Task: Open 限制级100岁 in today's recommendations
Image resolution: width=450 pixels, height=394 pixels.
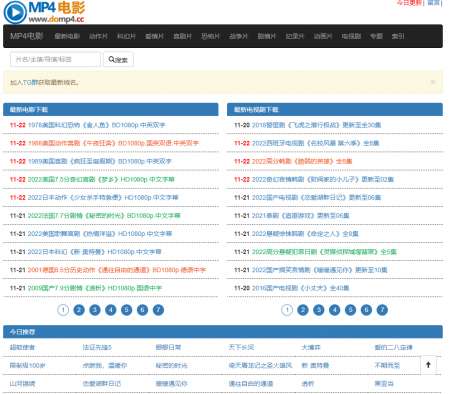Action: point(27,365)
